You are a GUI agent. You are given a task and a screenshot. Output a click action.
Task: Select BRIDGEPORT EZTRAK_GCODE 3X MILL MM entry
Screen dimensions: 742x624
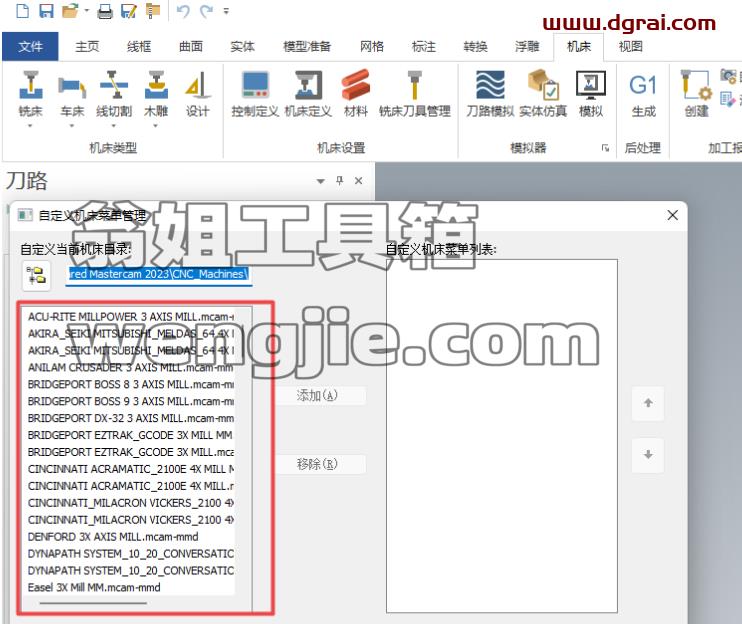tap(131, 435)
